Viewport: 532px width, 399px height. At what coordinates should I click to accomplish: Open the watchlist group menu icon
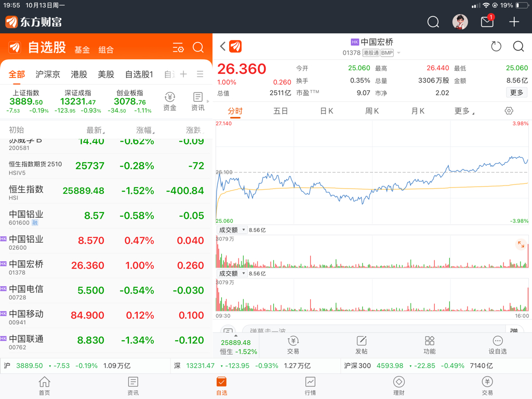click(x=200, y=74)
